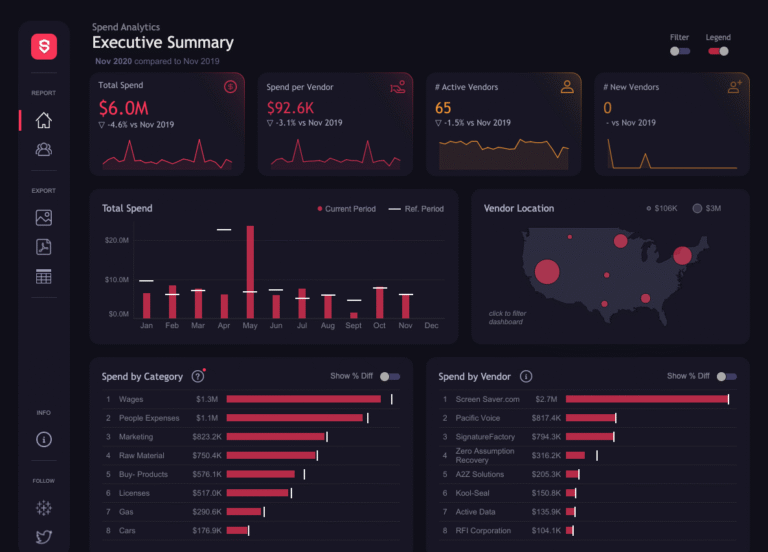Select the Raw Material category row

point(250,456)
